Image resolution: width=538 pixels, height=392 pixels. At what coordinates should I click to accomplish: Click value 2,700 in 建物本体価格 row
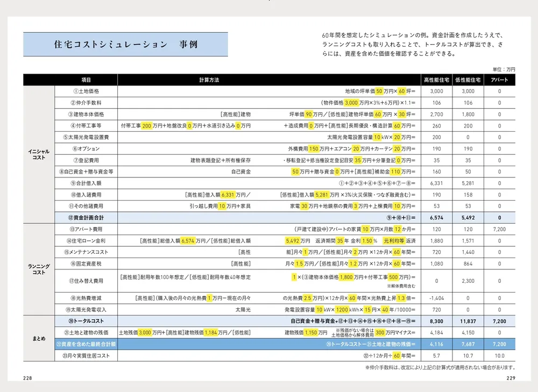point(436,114)
